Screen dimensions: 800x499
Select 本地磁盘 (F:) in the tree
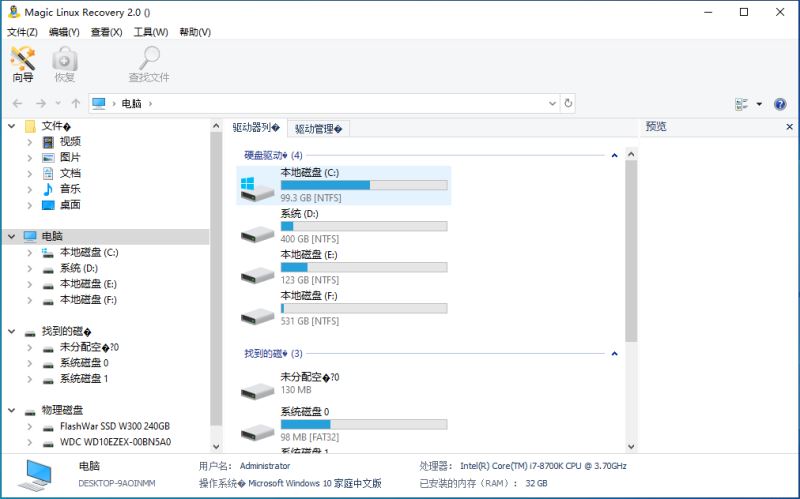88,300
